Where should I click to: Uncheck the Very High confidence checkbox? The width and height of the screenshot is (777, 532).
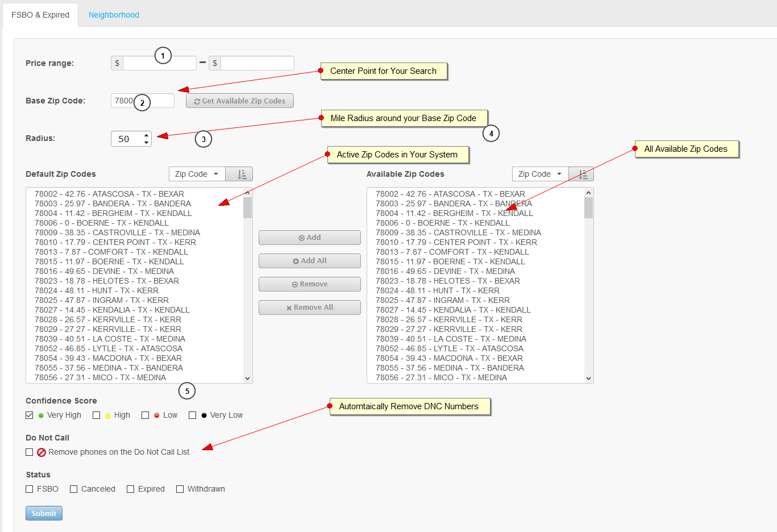tap(30, 415)
